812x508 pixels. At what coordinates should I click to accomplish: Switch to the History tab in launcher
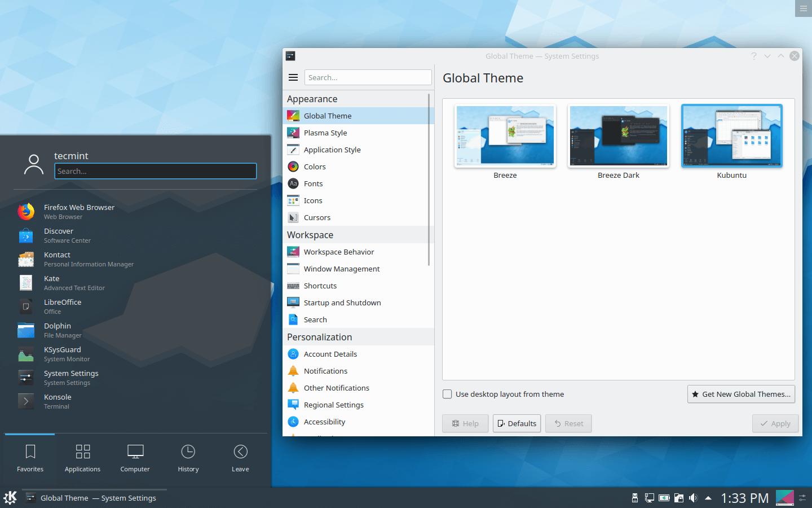(x=188, y=457)
